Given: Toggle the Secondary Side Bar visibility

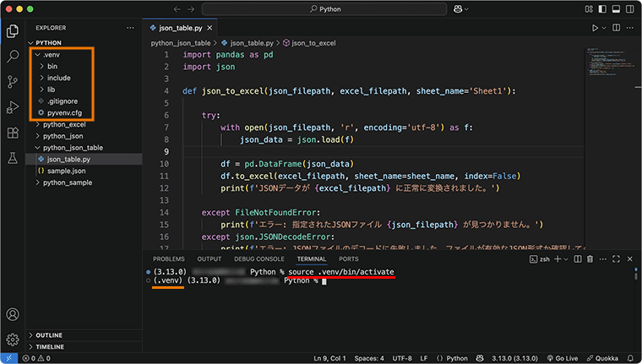Looking at the screenshot, I should click(629, 9).
